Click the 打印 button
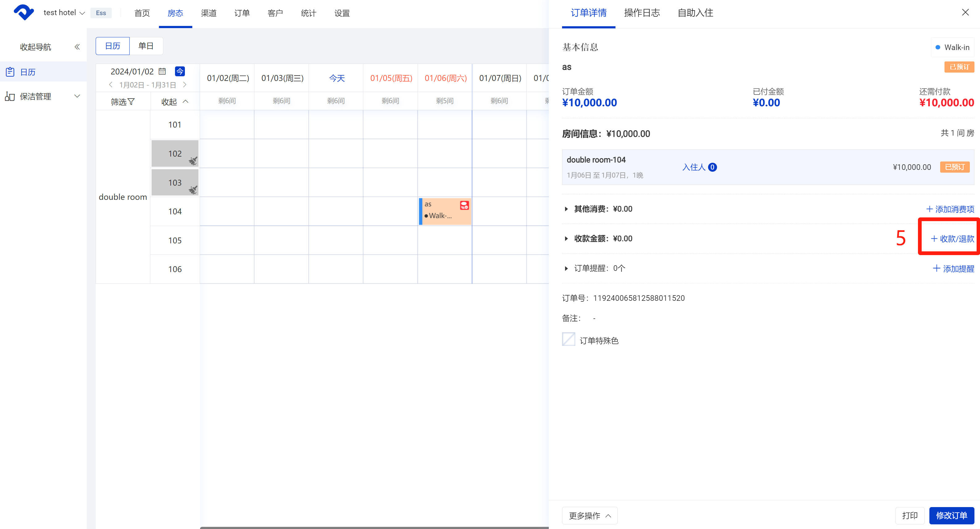Screen dimensions: 980x529 click(910, 515)
